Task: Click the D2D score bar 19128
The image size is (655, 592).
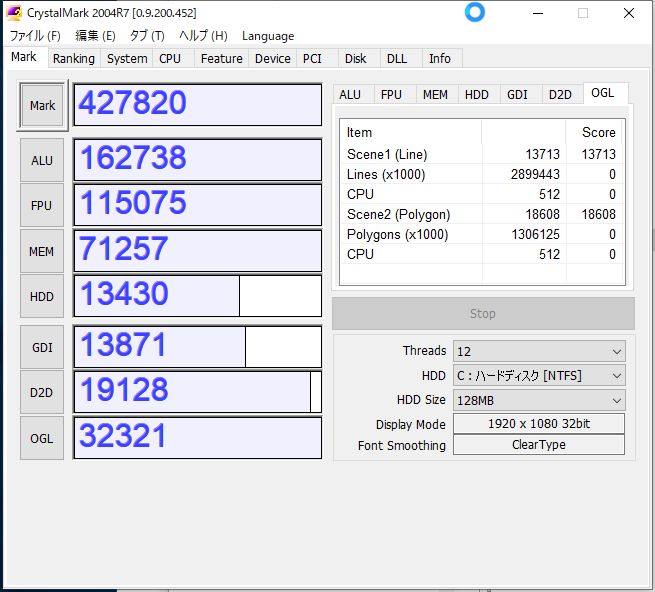Action: [198, 392]
